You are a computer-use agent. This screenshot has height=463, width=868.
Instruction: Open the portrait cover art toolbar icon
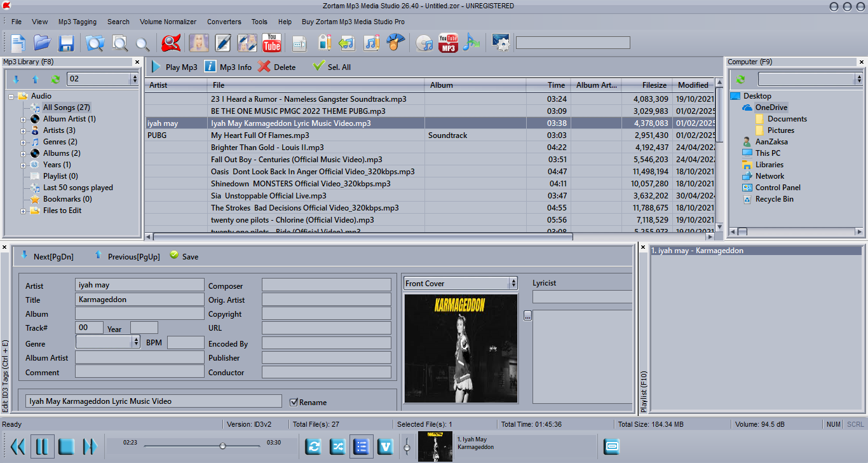tap(199, 43)
